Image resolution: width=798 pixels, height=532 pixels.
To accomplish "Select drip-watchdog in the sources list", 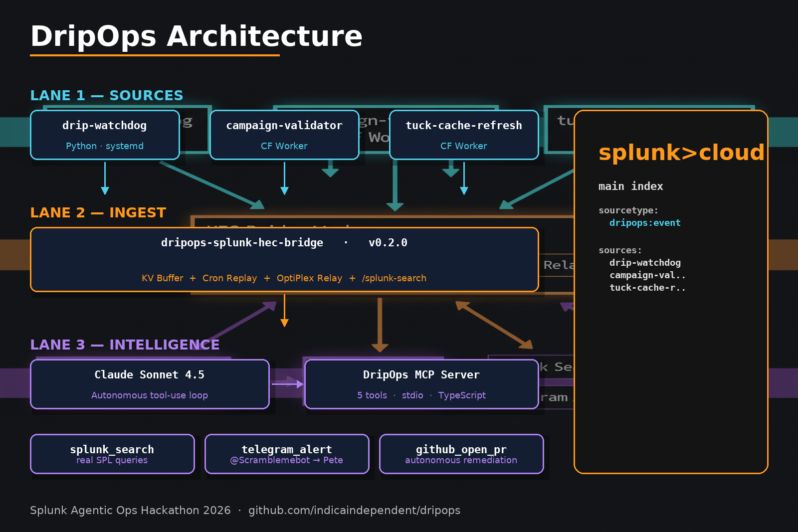I will [x=645, y=263].
